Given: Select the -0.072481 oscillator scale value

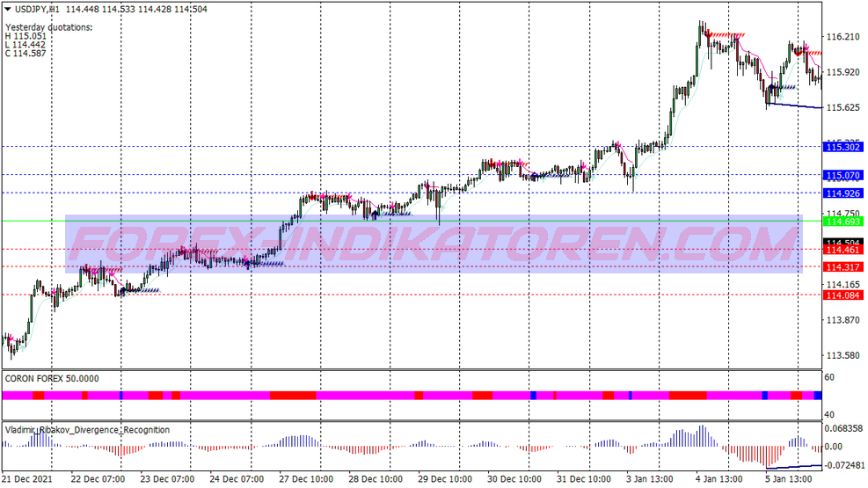Looking at the screenshot, I should click(843, 465).
